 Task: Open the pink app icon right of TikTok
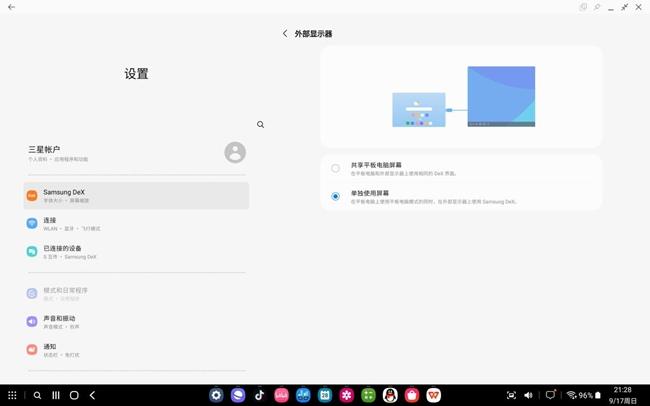pyautogui.click(x=281, y=395)
